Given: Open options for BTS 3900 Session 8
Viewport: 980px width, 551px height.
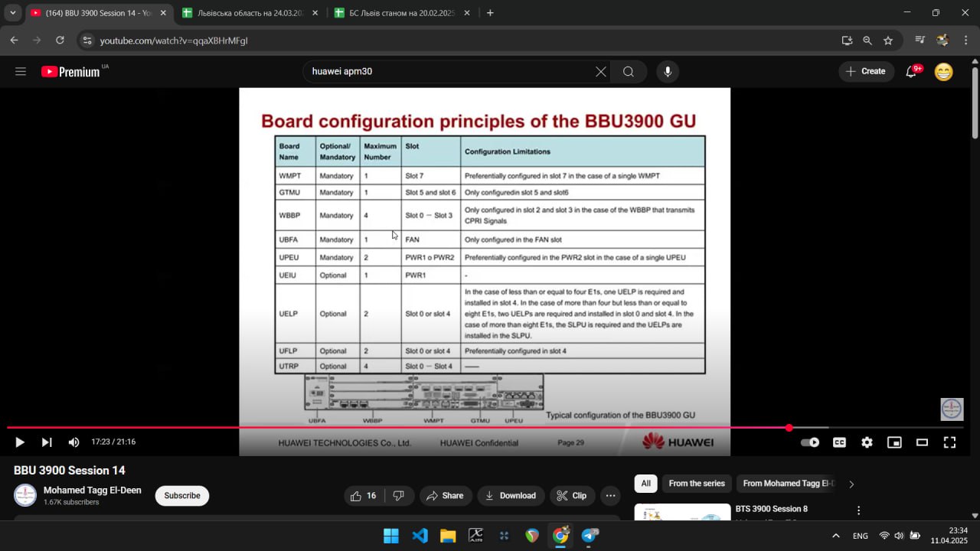Looking at the screenshot, I should (858, 510).
